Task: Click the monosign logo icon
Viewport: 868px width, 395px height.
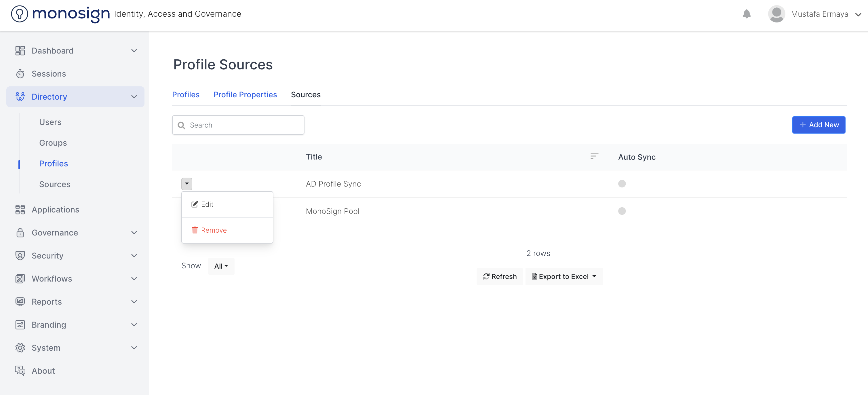Action: pyautogui.click(x=20, y=14)
